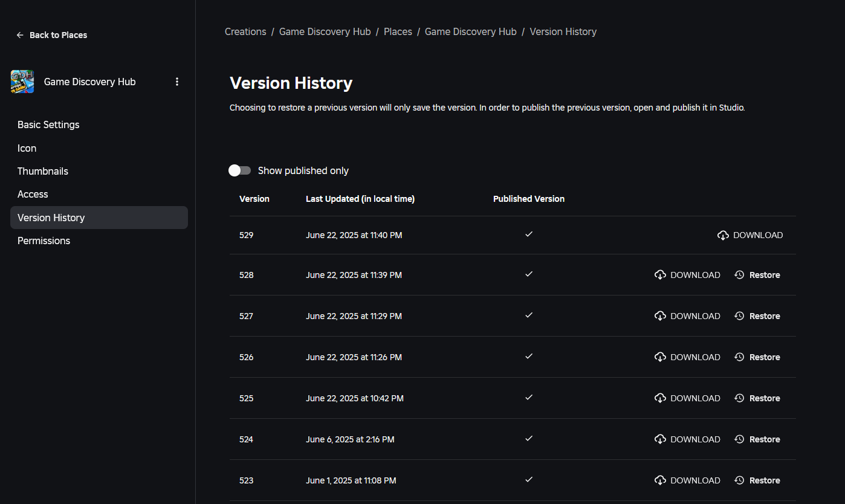
Task: Open the three-dot menu beside Game Discovery Hub
Action: point(177,82)
